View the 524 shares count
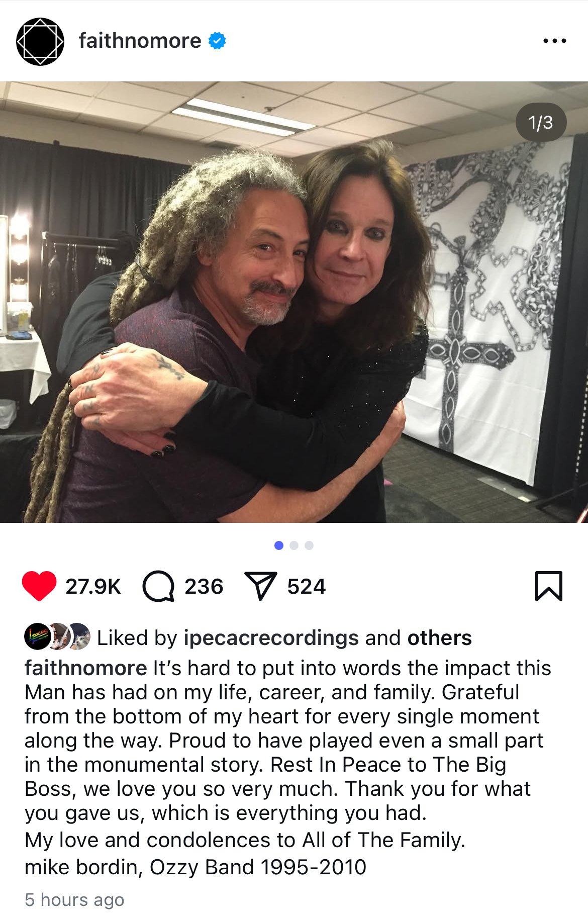Viewport: 588px width, 920px height. (x=307, y=587)
